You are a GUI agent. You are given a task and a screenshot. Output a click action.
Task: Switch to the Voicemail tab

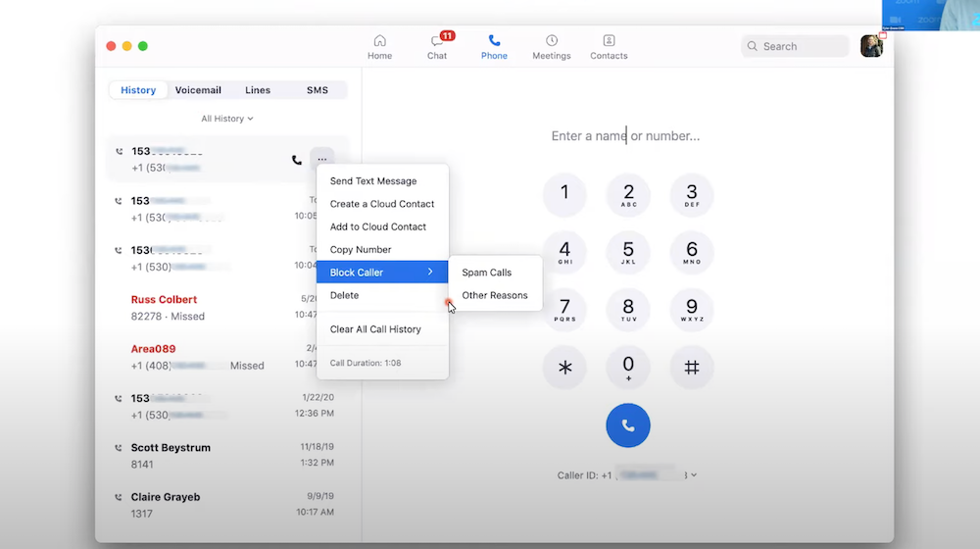198,90
